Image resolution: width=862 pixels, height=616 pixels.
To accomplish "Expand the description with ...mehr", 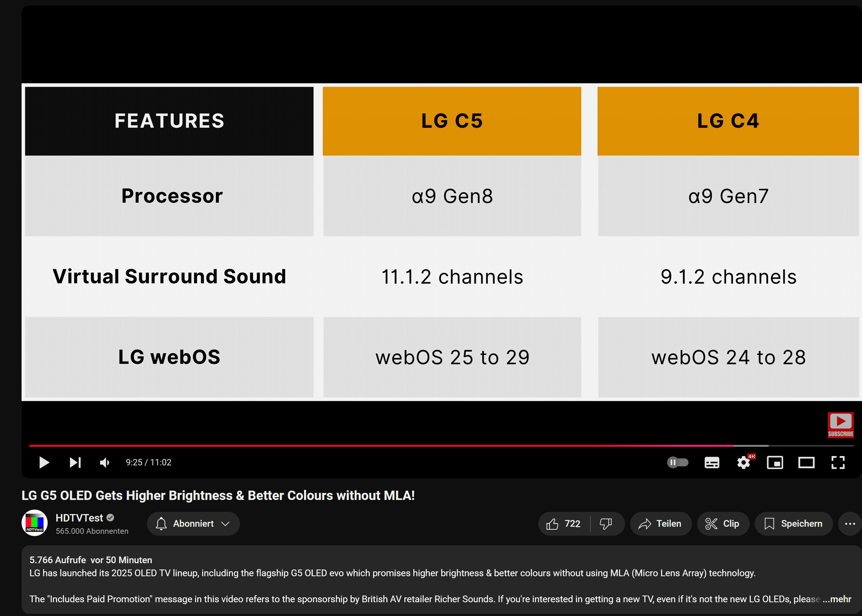I will point(837,599).
